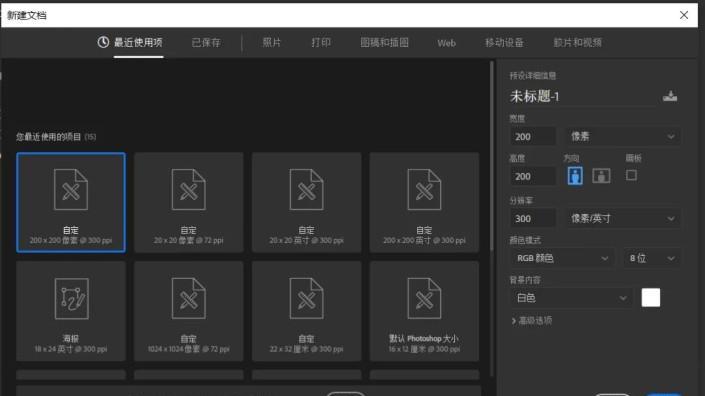Close the 新建文档 dialog
The width and height of the screenshot is (705, 396).
684,15
